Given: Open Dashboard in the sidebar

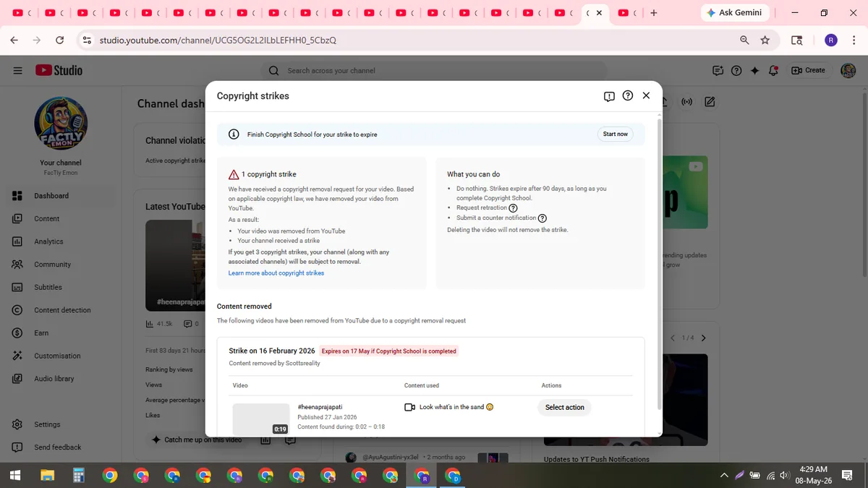Looking at the screenshot, I should 61,196.
